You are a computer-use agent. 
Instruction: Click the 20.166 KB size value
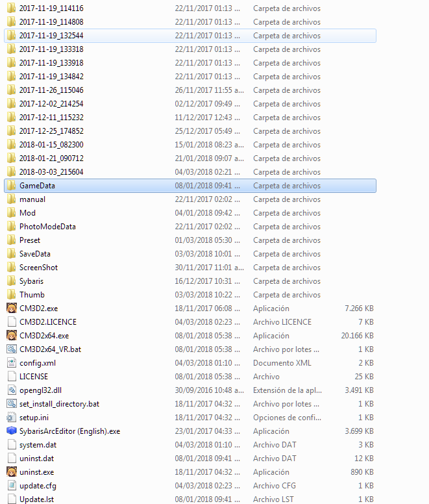(x=358, y=336)
